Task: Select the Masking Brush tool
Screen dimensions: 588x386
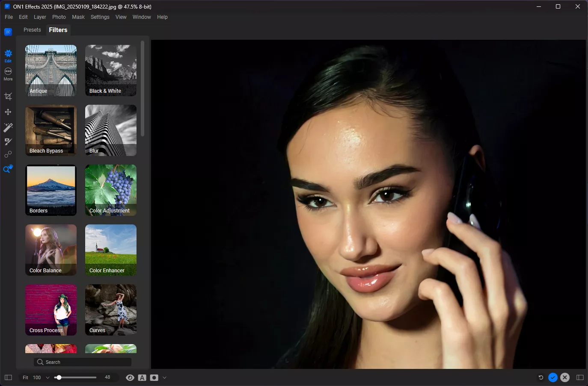Action: pyautogui.click(x=8, y=141)
